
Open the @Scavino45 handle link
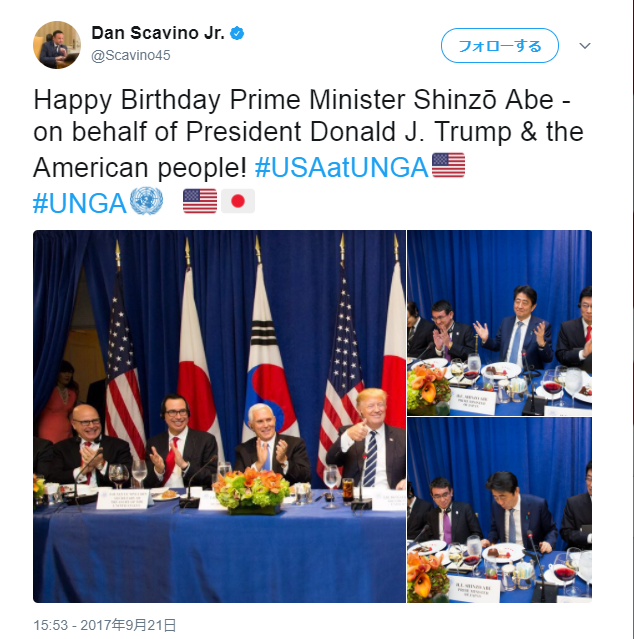tap(131, 55)
